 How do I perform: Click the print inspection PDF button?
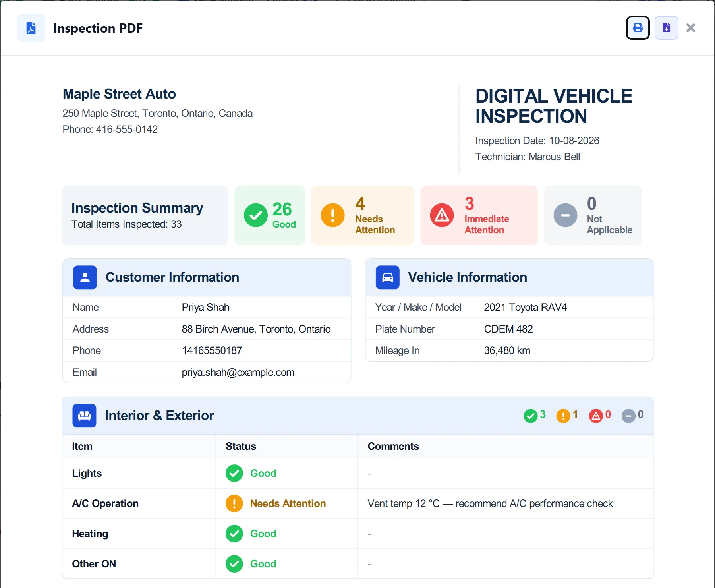click(x=638, y=28)
